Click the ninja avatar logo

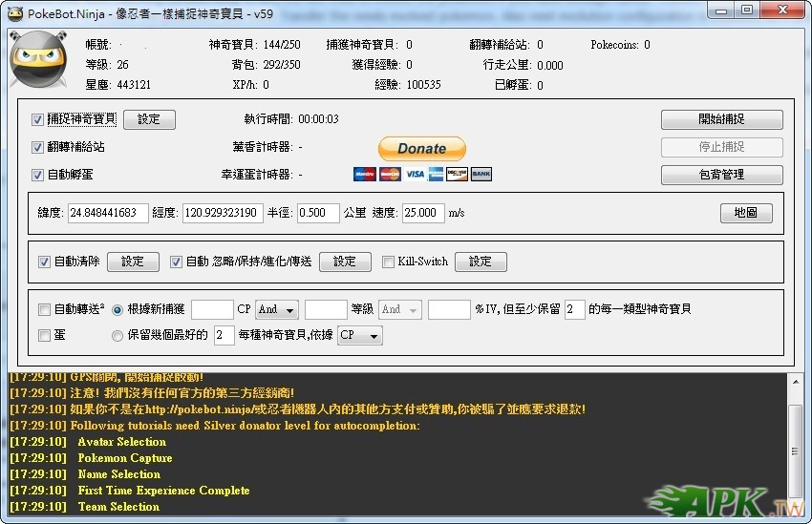tap(39, 59)
